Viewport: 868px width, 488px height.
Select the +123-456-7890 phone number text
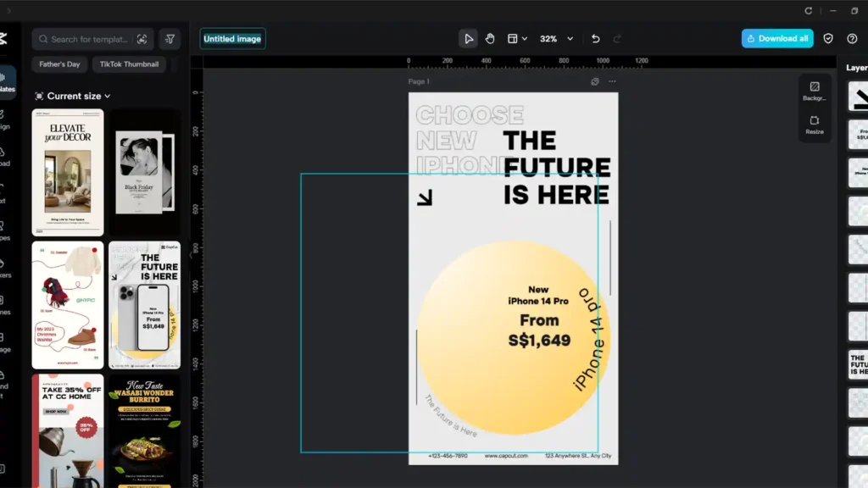pos(448,456)
